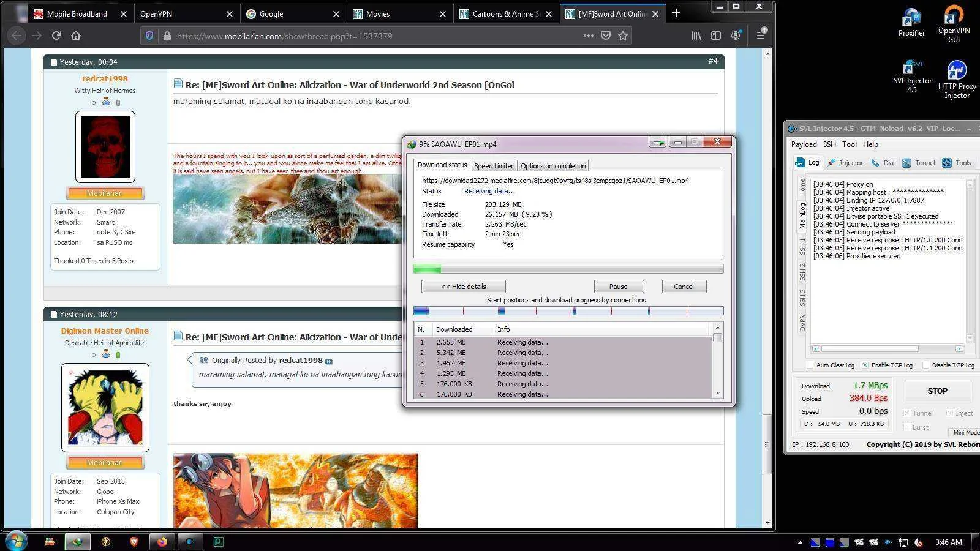Select Home vertical log tab

pyautogui.click(x=802, y=187)
